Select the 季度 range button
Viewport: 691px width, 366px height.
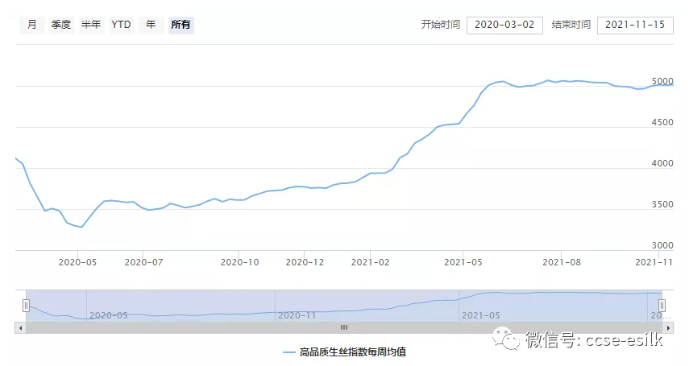click(61, 25)
